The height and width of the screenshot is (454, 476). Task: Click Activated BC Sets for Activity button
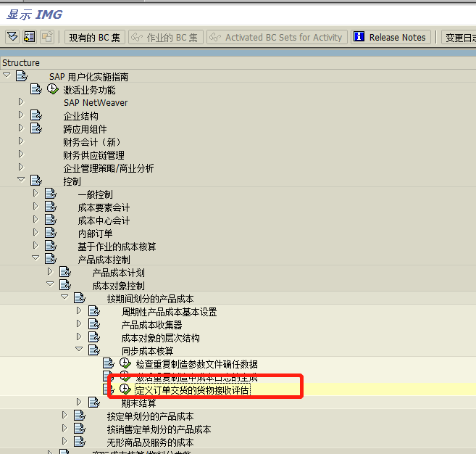pyautogui.click(x=277, y=38)
